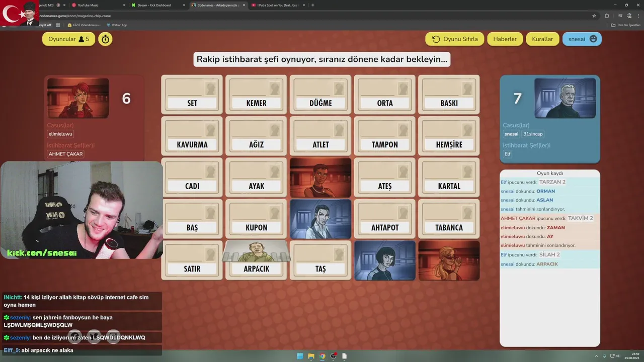Open the Tüm Yer İşaretleri bookmarks folder
Screen dimensions: 644x362
(x=626, y=25)
